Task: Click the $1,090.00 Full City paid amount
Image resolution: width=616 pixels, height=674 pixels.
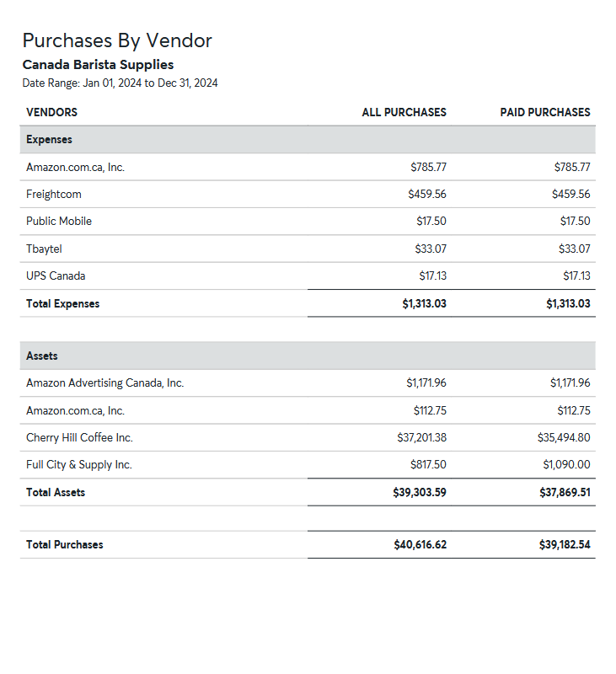Action: (566, 464)
